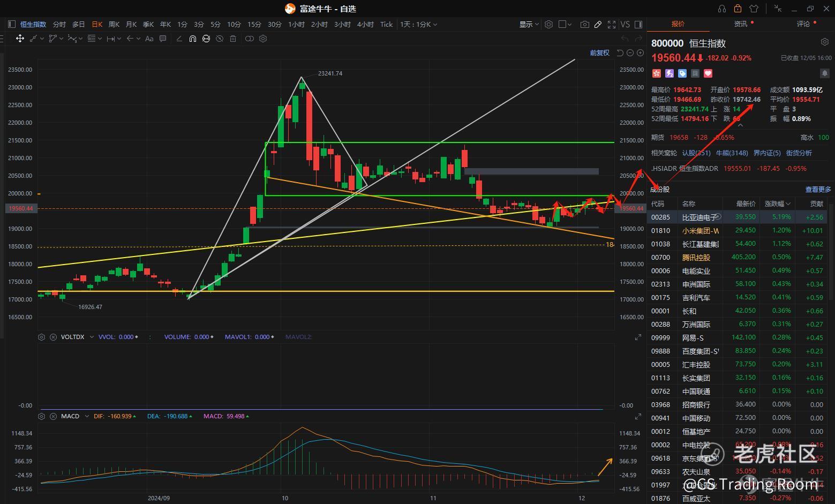835x504 pixels.
Task: Choose the trend line drawing tool
Action: click(34, 39)
